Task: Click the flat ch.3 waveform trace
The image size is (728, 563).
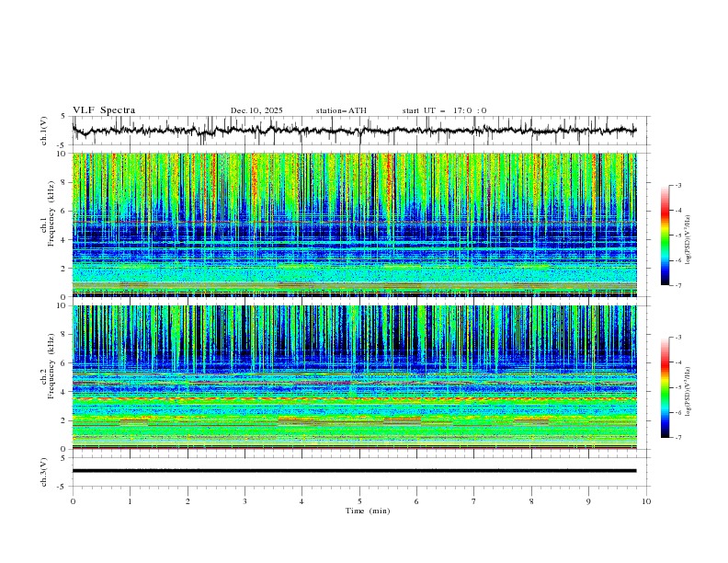Action: click(x=354, y=471)
